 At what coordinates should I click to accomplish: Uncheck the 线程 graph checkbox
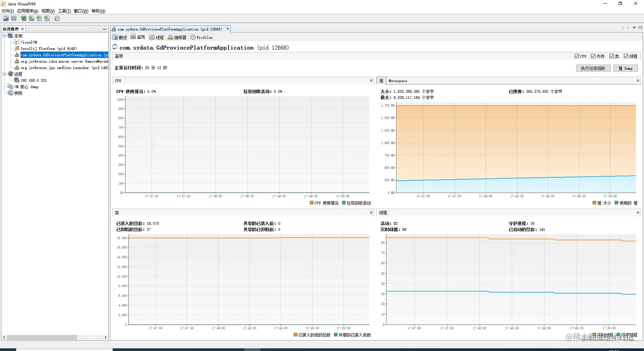[626, 56]
